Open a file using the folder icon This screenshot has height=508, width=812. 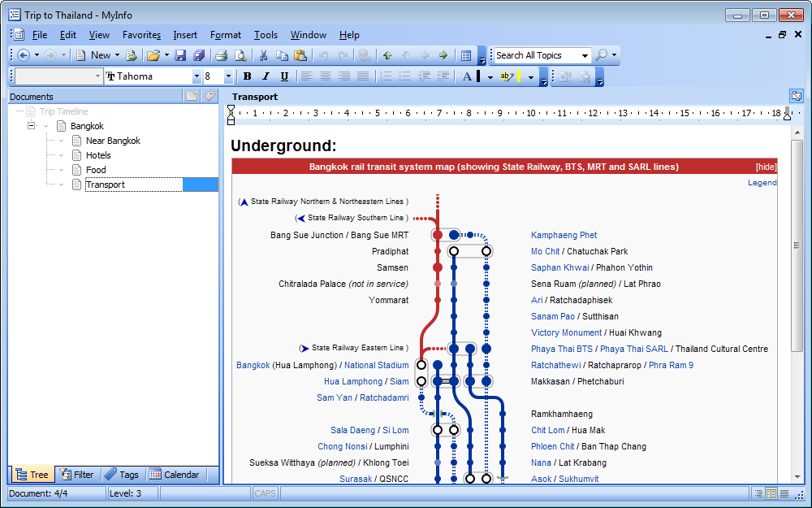point(153,55)
